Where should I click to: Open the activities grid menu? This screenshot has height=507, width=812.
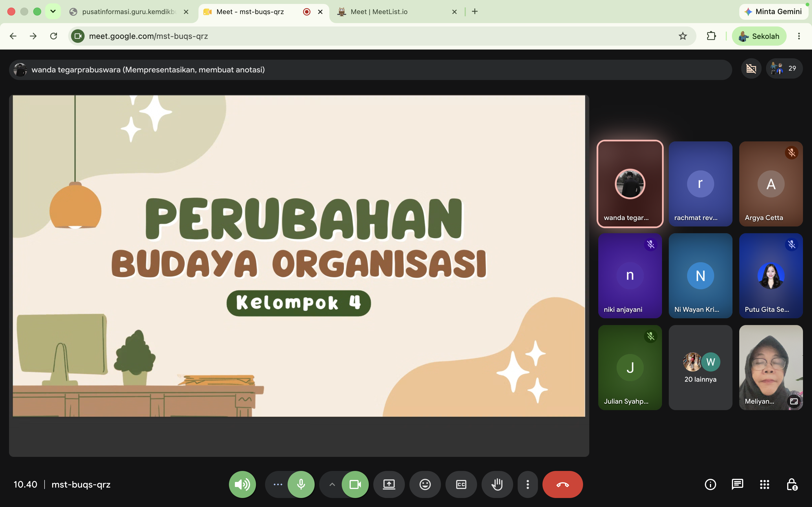pos(764,484)
